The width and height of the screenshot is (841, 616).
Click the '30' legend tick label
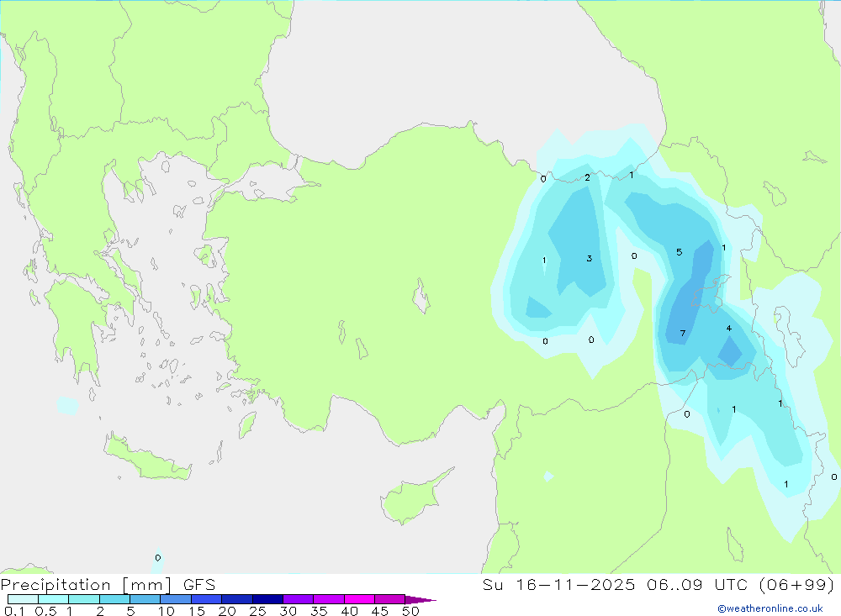point(288,611)
